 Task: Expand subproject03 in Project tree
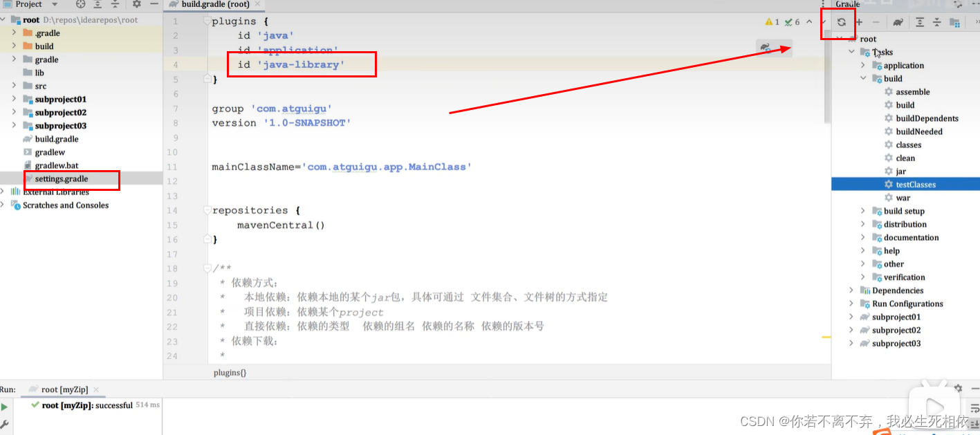(x=15, y=126)
